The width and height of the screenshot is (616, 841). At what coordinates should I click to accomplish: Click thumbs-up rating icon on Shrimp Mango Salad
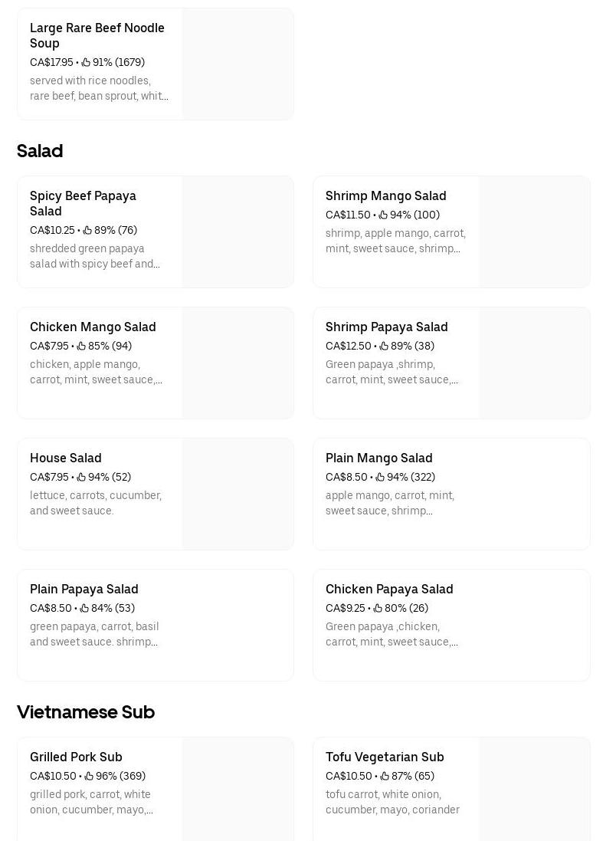pyautogui.click(x=383, y=215)
